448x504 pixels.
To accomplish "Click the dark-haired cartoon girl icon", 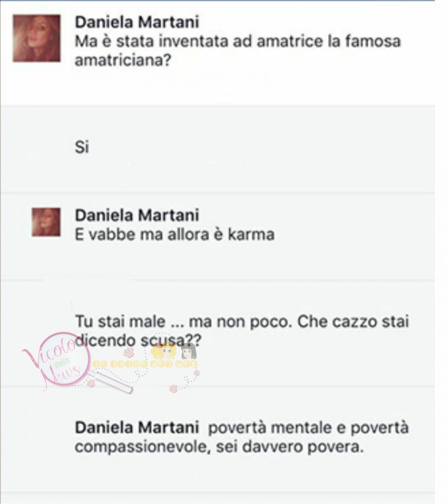I will (x=188, y=351).
